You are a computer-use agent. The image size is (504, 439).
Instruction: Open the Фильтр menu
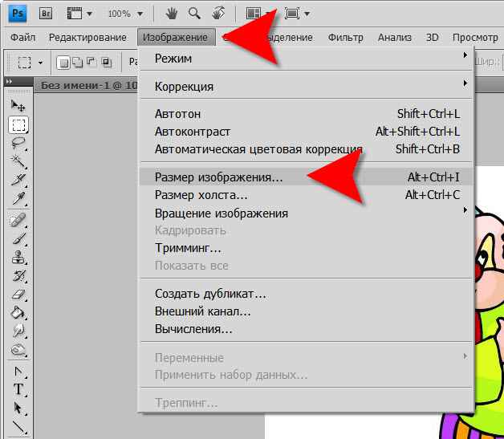(345, 37)
